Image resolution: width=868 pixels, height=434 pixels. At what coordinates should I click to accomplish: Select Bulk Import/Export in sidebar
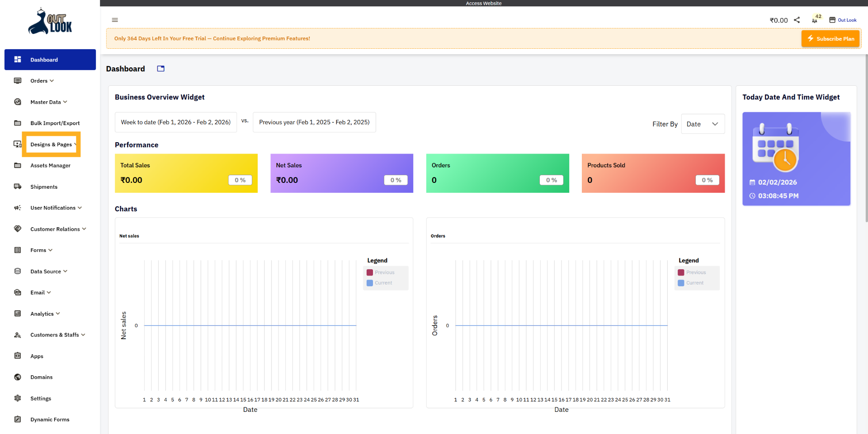[55, 123]
